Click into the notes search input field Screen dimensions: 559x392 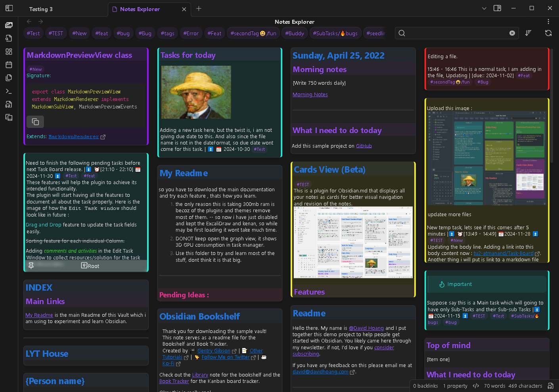[x=457, y=33]
